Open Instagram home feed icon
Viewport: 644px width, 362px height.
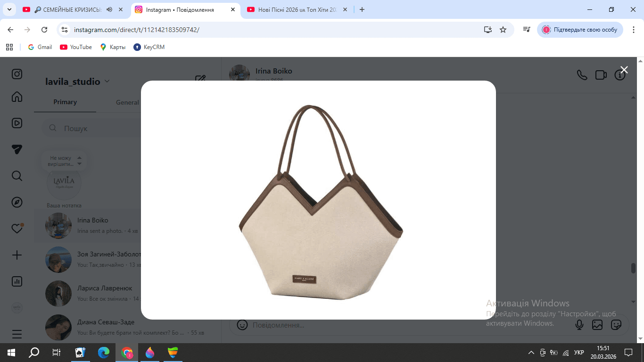(x=17, y=97)
